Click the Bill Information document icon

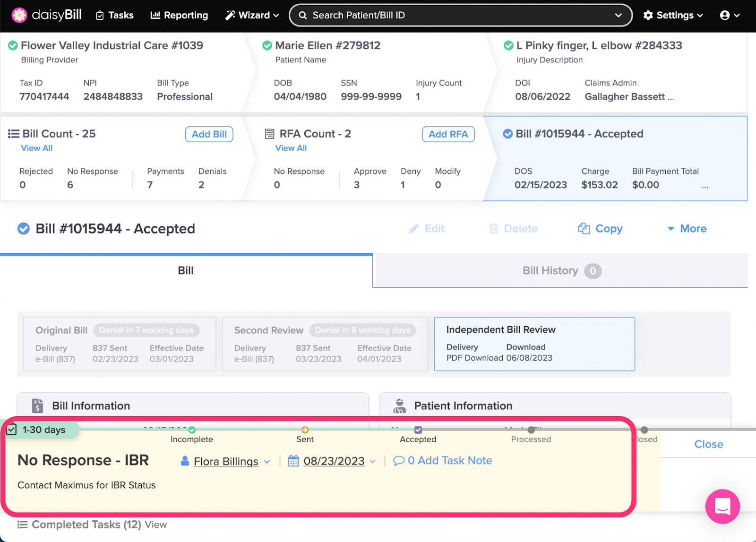coord(37,406)
